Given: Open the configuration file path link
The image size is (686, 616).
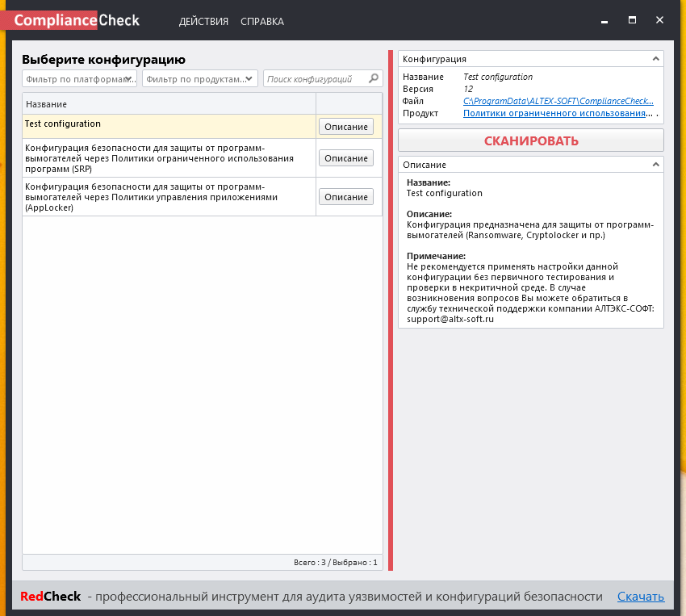Looking at the screenshot, I should pos(558,101).
